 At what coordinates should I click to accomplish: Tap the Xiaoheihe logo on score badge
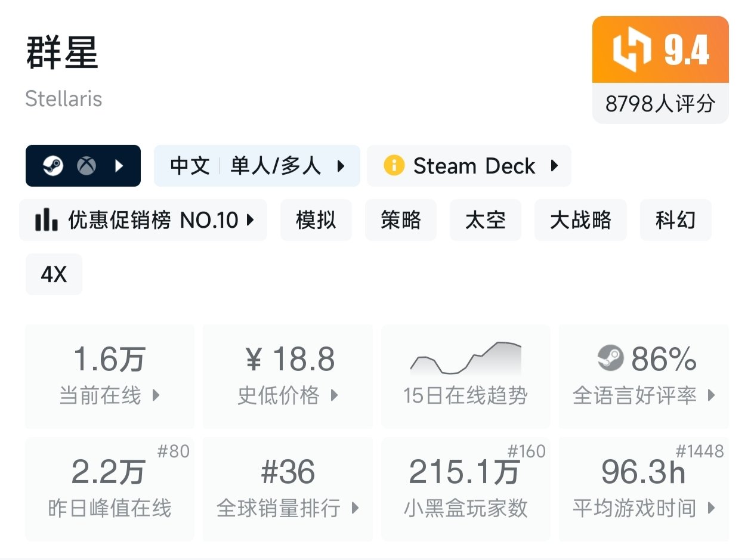pos(631,50)
